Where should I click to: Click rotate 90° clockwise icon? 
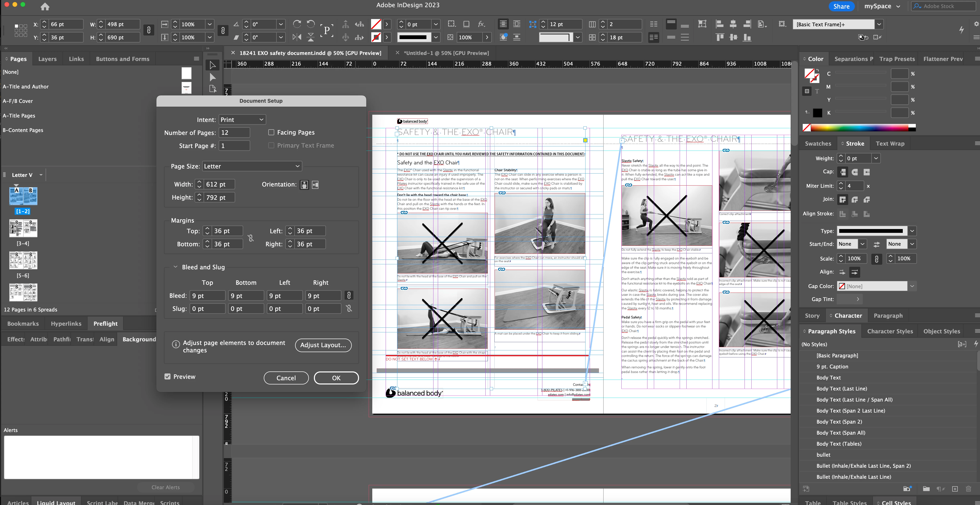(x=297, y=24)
